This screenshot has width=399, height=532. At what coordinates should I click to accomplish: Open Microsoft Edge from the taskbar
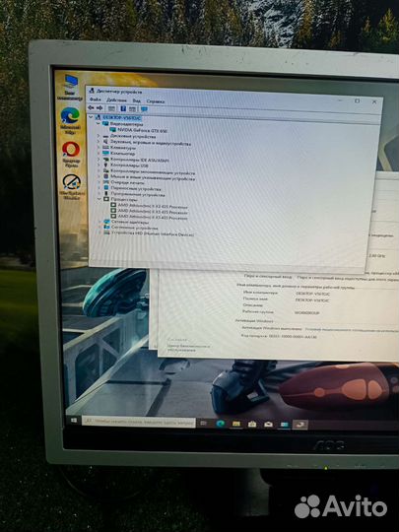coord(221,423)
